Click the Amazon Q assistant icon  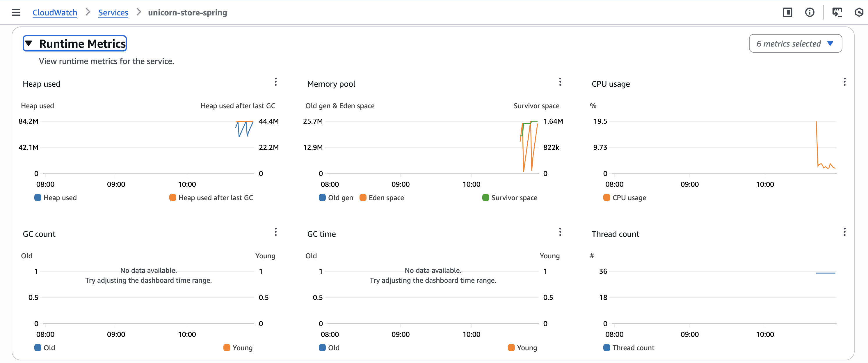[x=859, y=12]
